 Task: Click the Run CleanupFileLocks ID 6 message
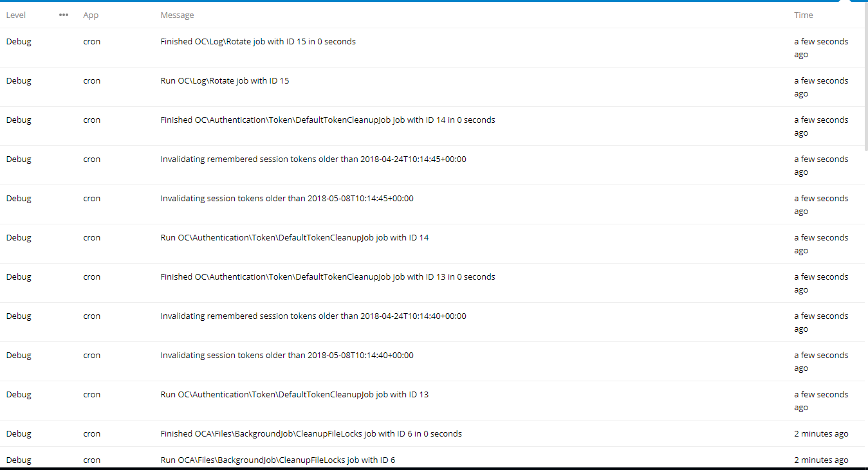(x=277, y=460)
